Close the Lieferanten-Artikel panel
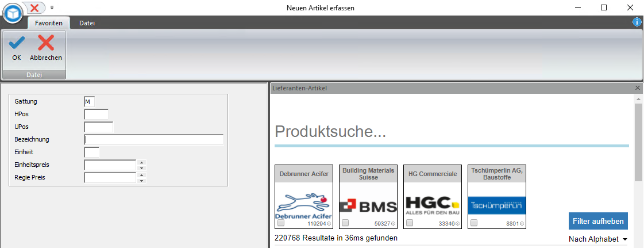This screenshot has height=248, width=644. [x=638, y=88]
